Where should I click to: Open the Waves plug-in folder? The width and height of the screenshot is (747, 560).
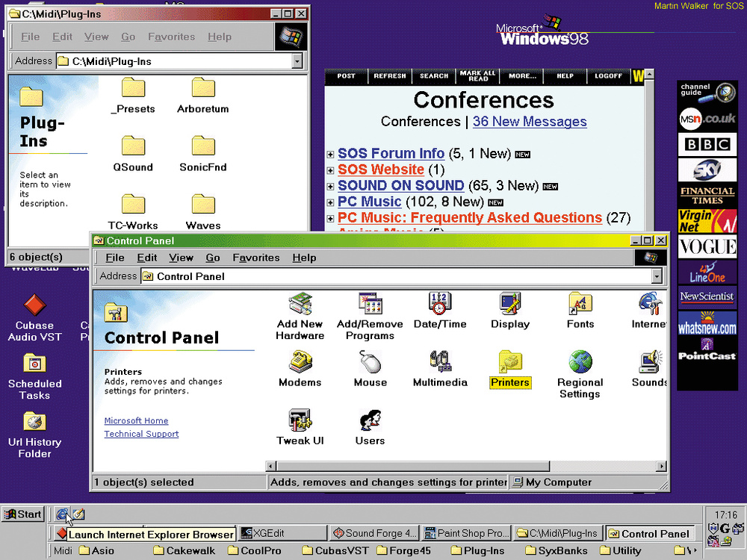click(x=203, y=205)
